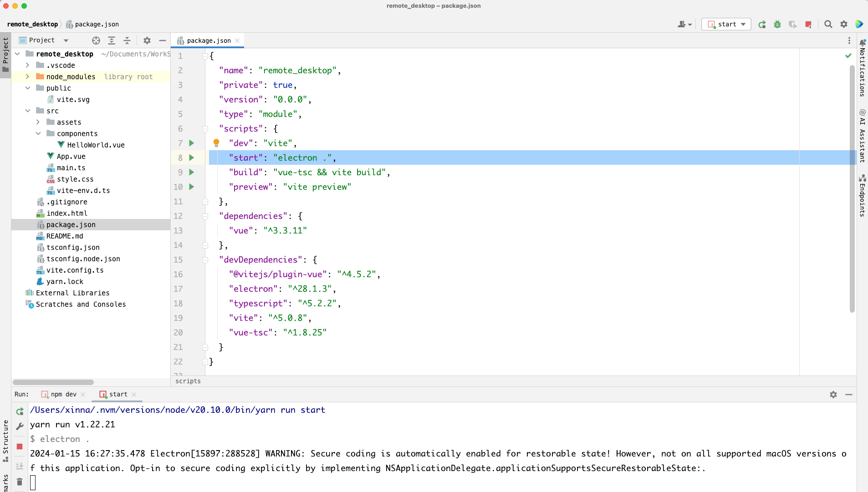Image resolution: width=868 pixels, height=492 pixels.
Task: Click the yellow intention lightbulb on line 7
Action: 216,143
